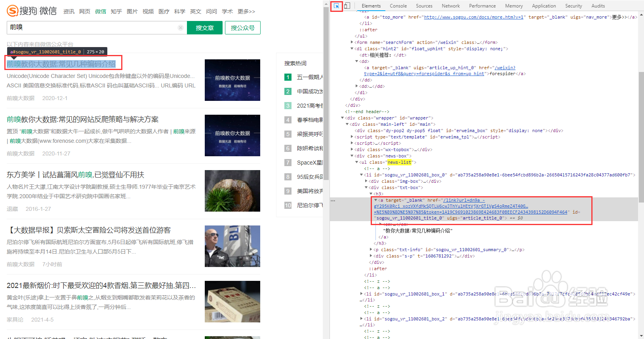644x339 pixels.
Task: Open the 问问 navigation link
Action: [211, 11]
